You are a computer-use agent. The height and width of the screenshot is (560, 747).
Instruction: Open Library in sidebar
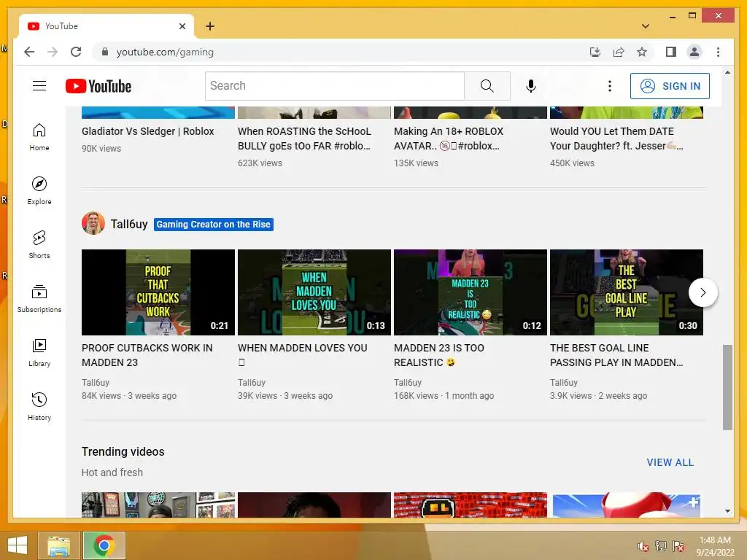[39, 352]
